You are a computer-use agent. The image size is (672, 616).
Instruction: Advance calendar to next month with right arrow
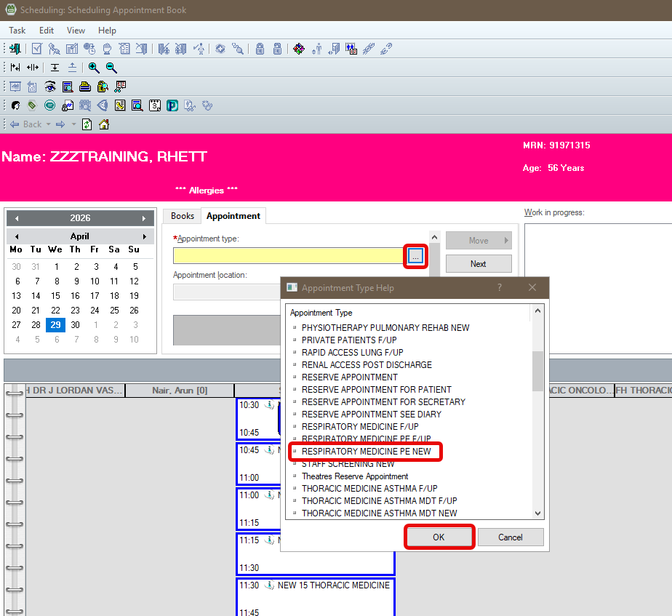(x=144, y=236)
